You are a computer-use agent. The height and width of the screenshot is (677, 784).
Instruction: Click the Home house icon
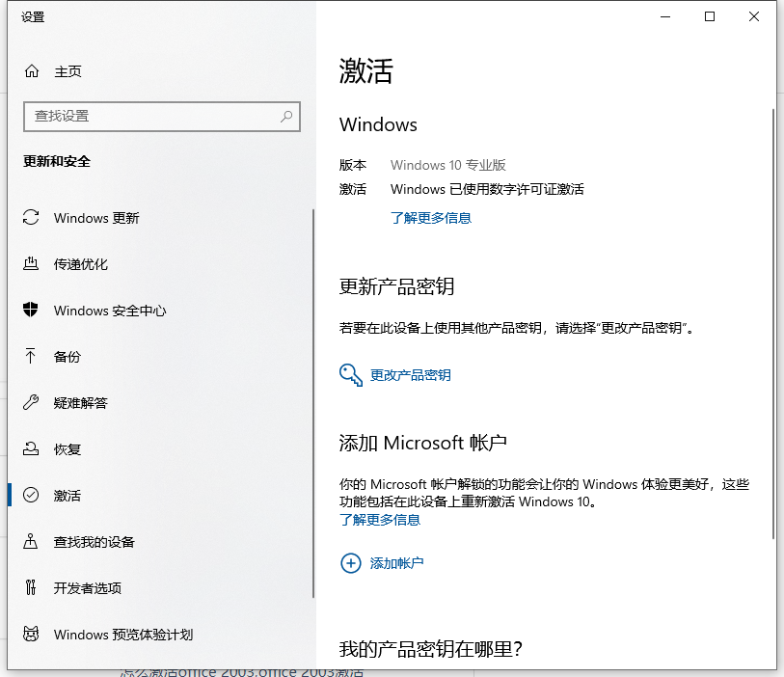pos(32,71)
